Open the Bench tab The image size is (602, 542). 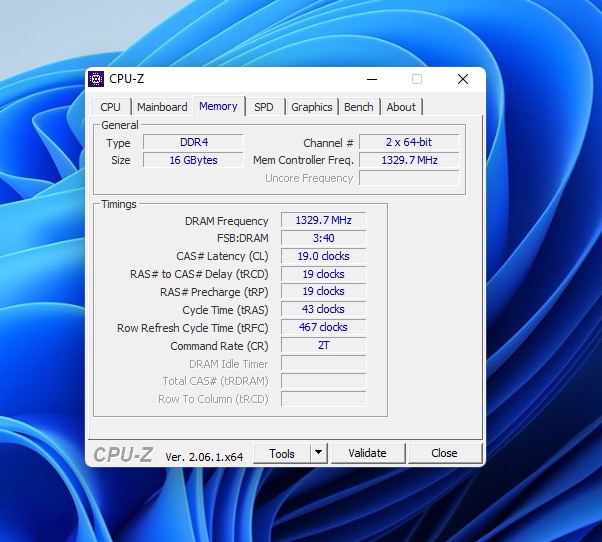358,107
